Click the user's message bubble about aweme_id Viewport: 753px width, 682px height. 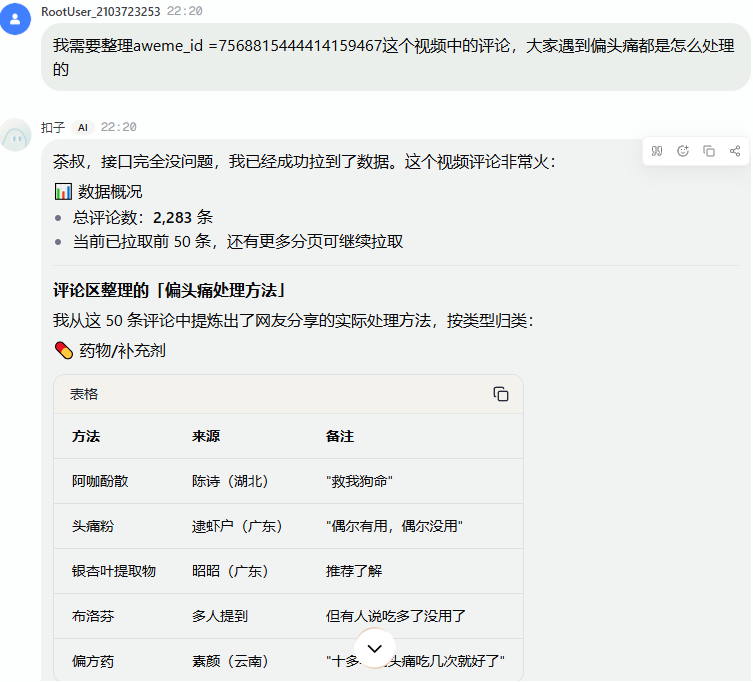tap(396, 57)
